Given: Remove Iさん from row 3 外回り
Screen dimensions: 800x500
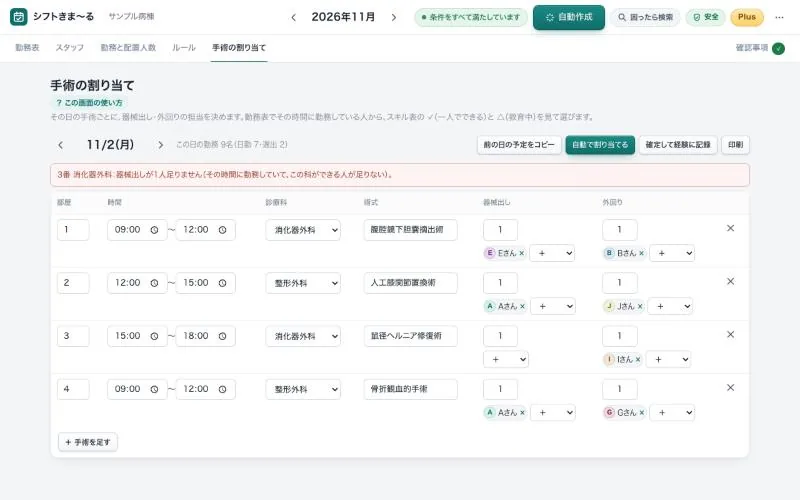Looking at the screenshot, I should click(x=638, y=359).
